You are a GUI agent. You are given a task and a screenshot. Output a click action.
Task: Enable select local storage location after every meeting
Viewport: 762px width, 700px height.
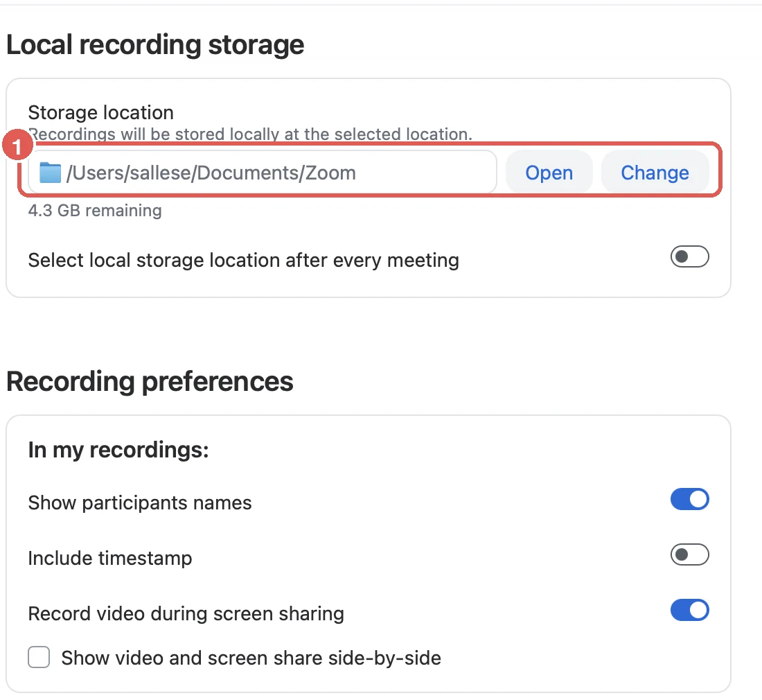pyautogui.click(x=689, y=256)
